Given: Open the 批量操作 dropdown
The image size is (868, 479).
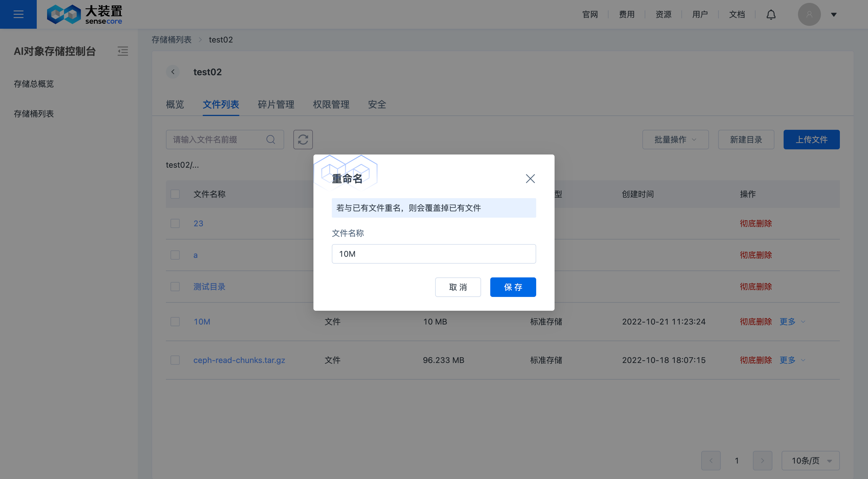Looking at the screenshot, I should tap(675, 140).
